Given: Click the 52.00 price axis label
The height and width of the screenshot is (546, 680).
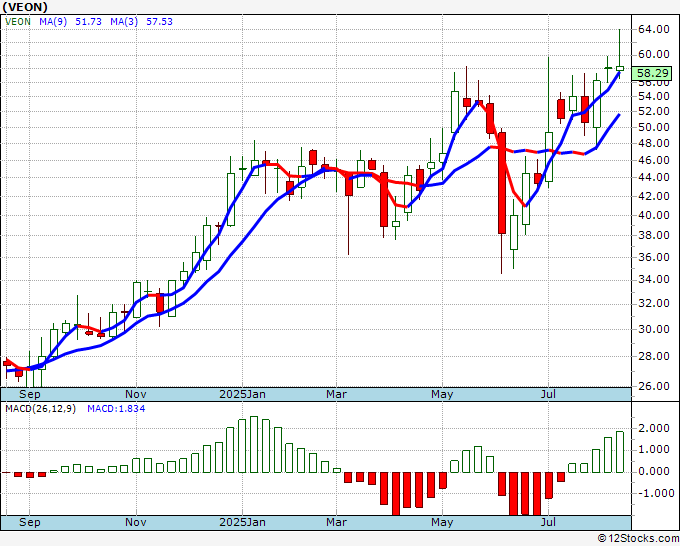Looking at the screenshot, I should (654, 111).
